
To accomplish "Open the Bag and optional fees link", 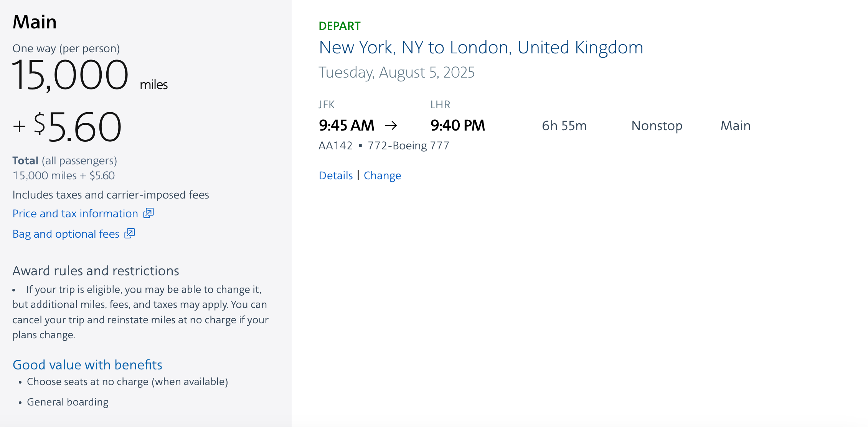I will coord(66,234).
